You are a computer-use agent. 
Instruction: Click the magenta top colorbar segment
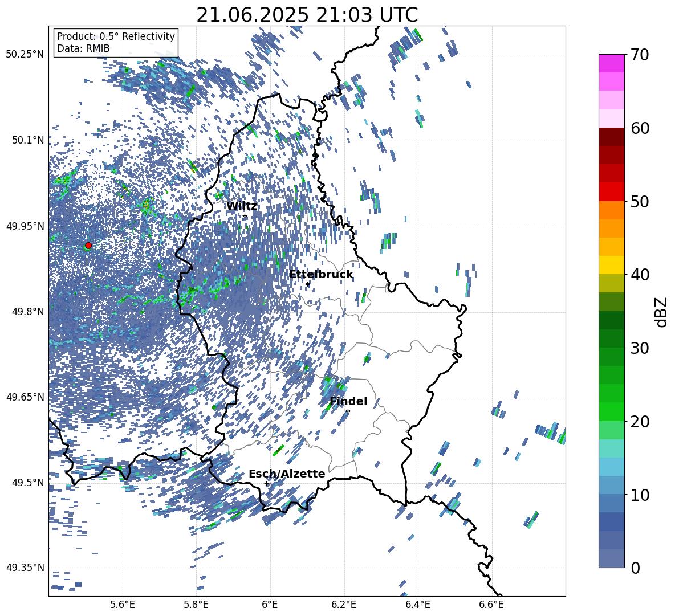click(x=611, y=64)
